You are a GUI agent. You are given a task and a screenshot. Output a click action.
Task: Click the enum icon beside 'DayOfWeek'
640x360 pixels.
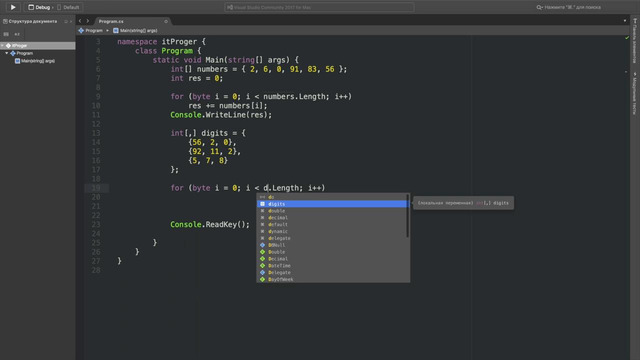[262, 279]
